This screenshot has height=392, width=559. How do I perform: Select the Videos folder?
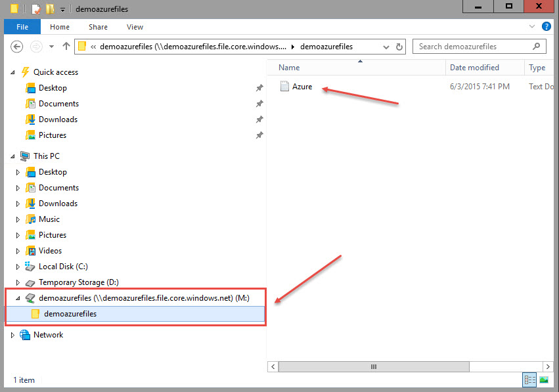(x=51, y=251)
